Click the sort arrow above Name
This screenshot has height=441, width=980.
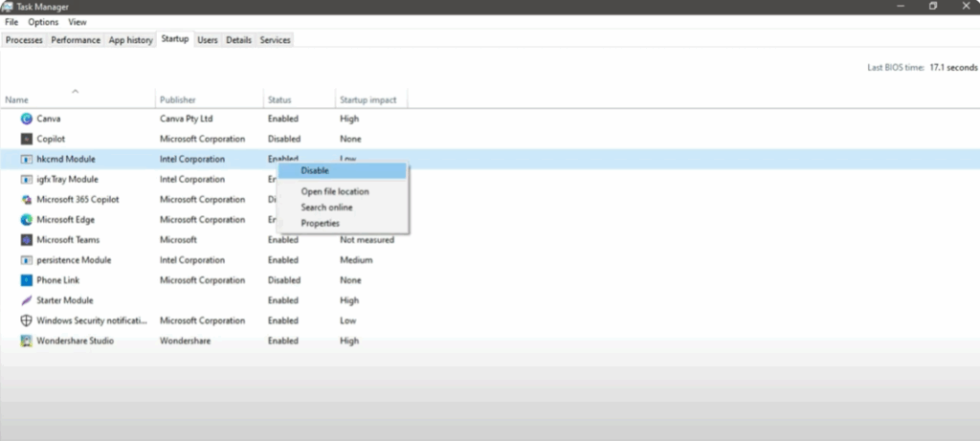(x=75, y=91)
